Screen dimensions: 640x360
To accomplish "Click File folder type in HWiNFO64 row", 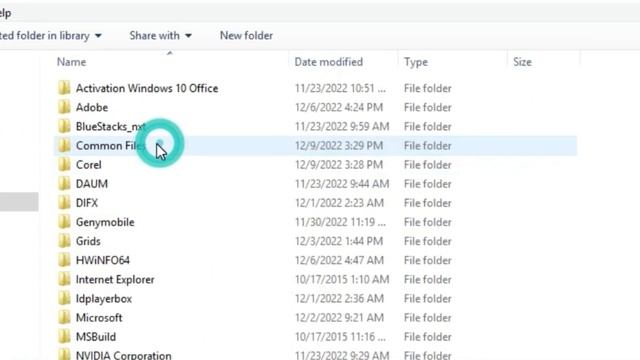I will 428,260.
